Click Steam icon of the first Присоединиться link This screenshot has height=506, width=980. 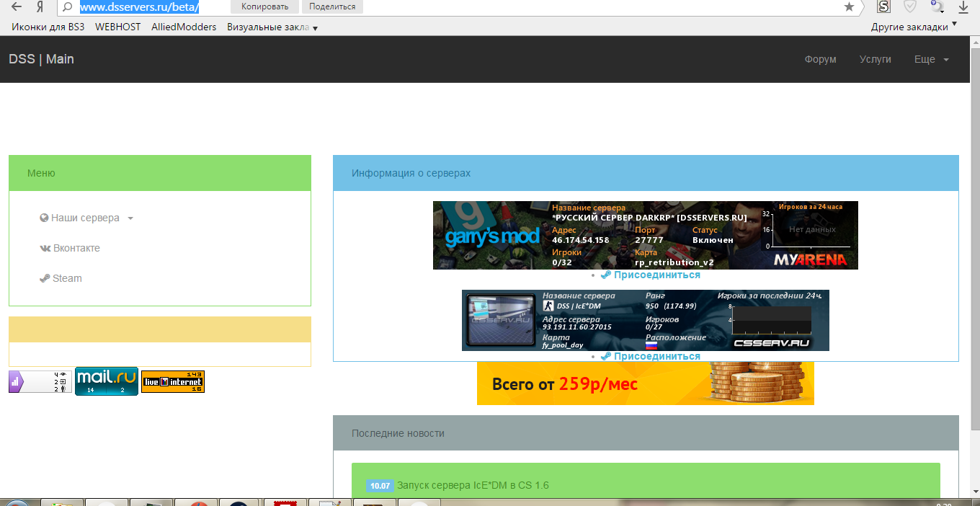coord(605,275)
